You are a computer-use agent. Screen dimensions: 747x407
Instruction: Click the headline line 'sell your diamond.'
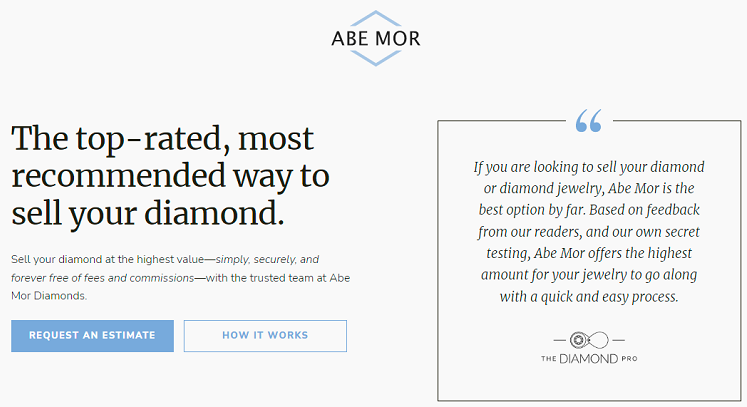coord(148,214)
